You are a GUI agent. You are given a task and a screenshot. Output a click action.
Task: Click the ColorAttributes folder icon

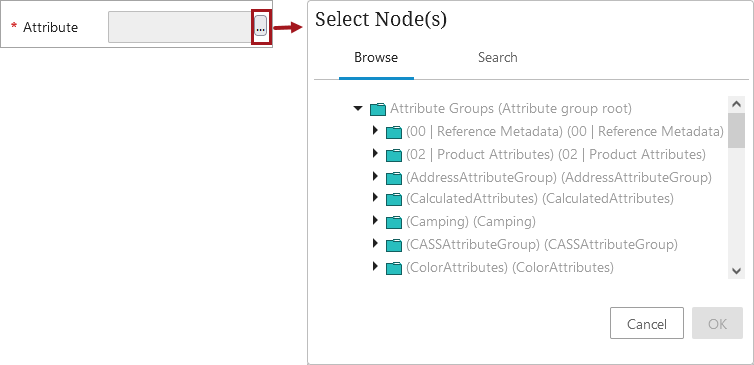click(x=394, y=268)
